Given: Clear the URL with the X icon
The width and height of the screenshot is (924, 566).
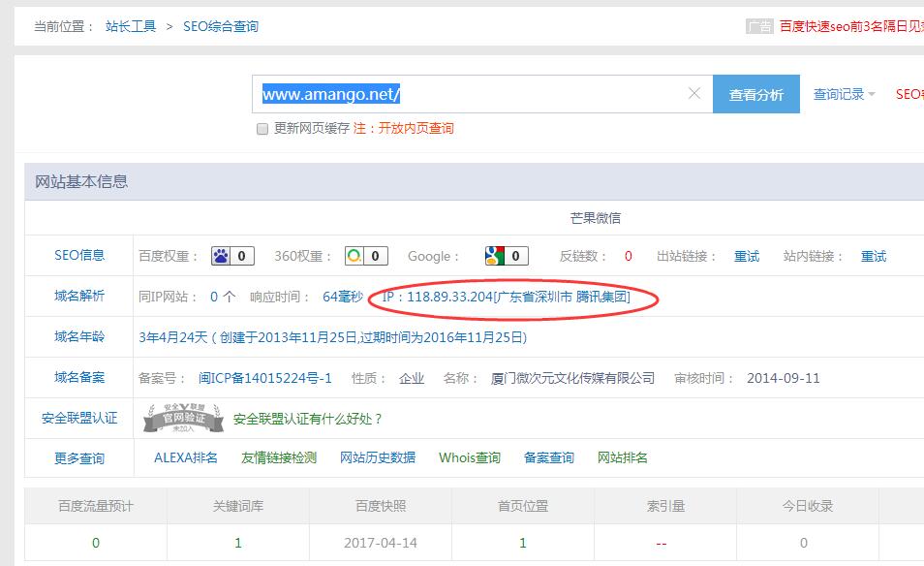Looking at the screenshot, I should coord(694,94).
